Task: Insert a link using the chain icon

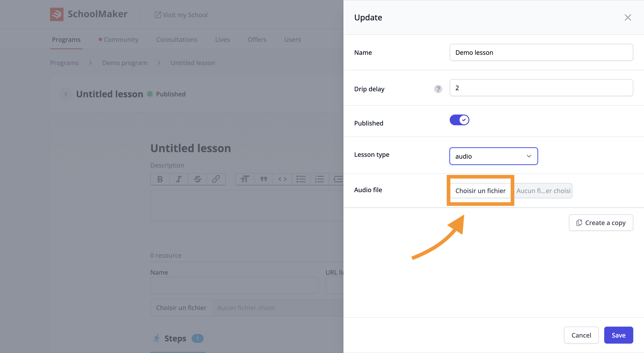Action: (216, 179)
